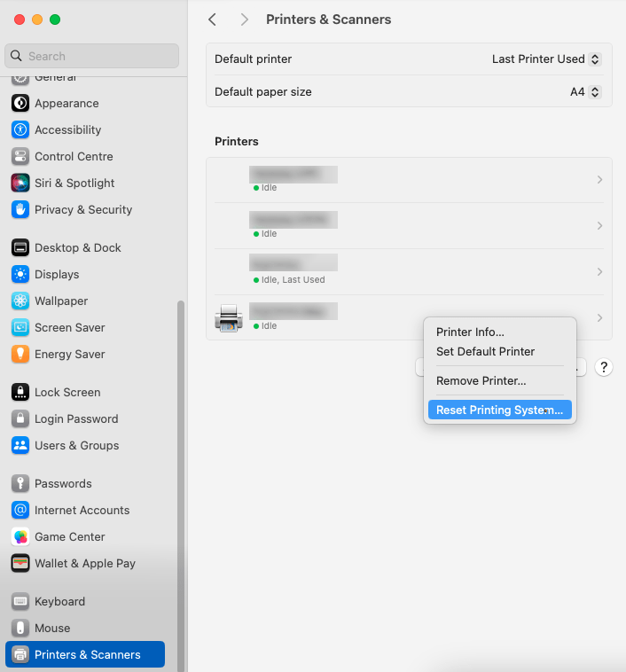626x672 pixels.
Task: Select the Wallpaper sidebar label
Action: pos(61,301)
